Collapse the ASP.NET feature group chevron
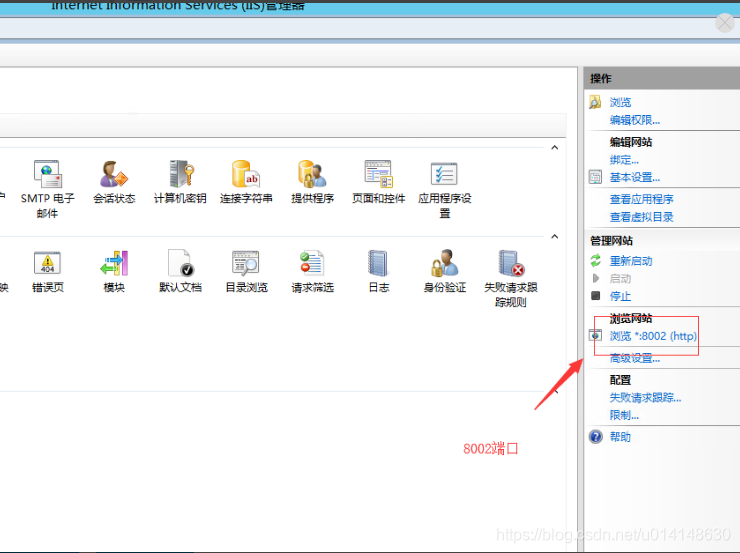The height and width of the screenshot is (553, 740). tap(555, 148)
